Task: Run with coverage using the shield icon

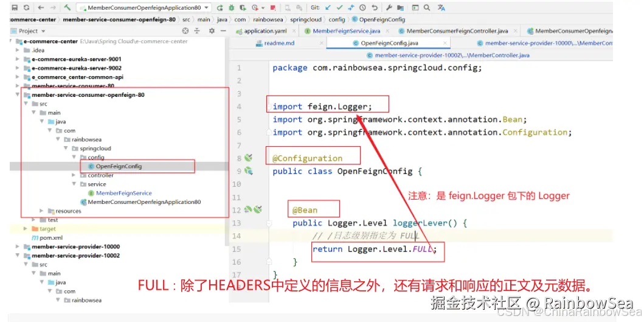Action: [x=243, y=7]
